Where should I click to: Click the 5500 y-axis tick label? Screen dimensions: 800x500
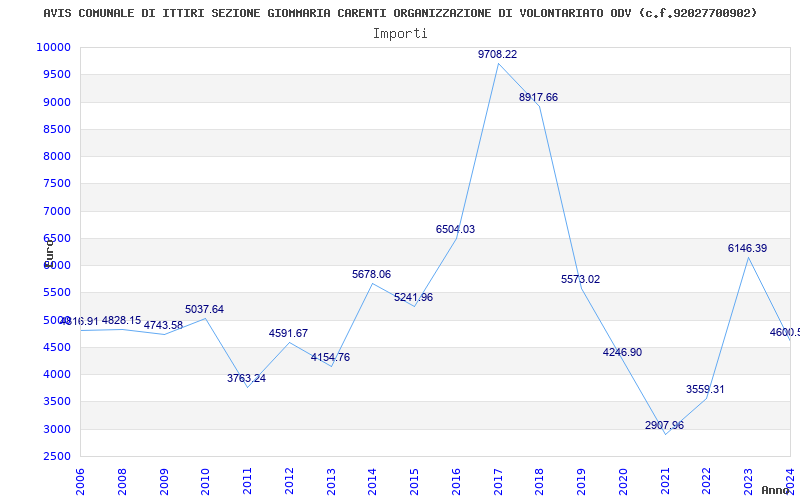(56, 292)
